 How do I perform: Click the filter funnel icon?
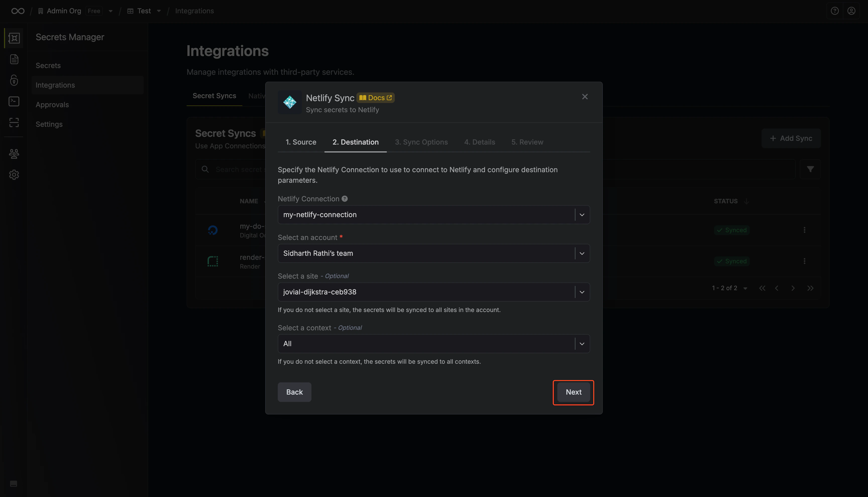(x=810, y=169)
